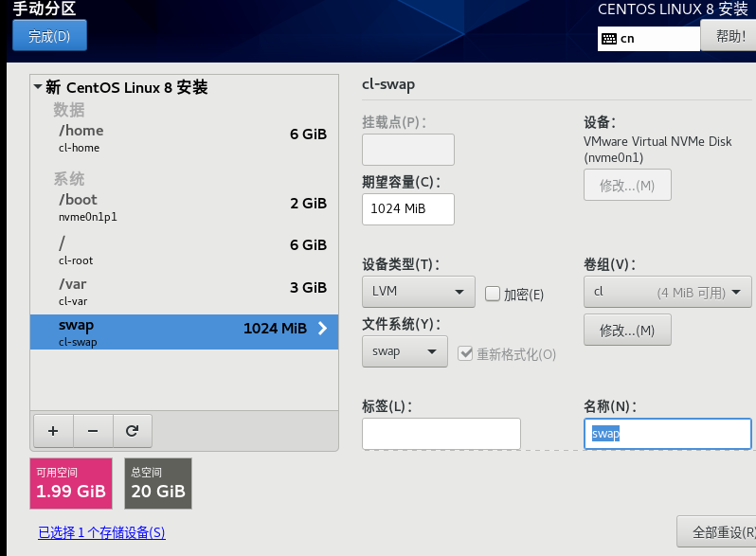Click the 手动分区 page title
The image size is (756, 556).
point(45,9)
